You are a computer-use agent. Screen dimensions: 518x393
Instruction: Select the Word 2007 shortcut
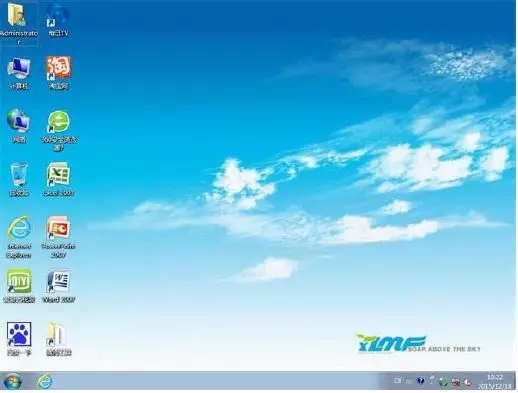click(x=59, y=286)
